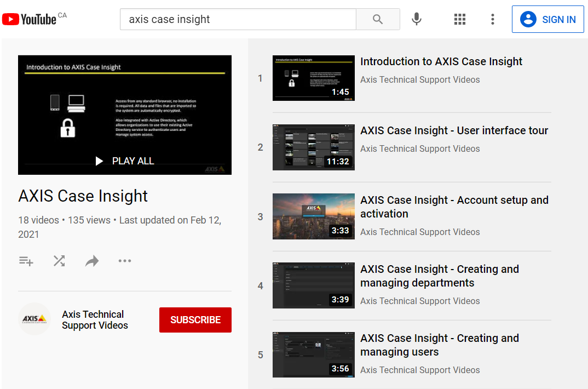Screen dimensions: 588x389
Task: Click channel name under Account setup and activation
Action: [420, 232]
